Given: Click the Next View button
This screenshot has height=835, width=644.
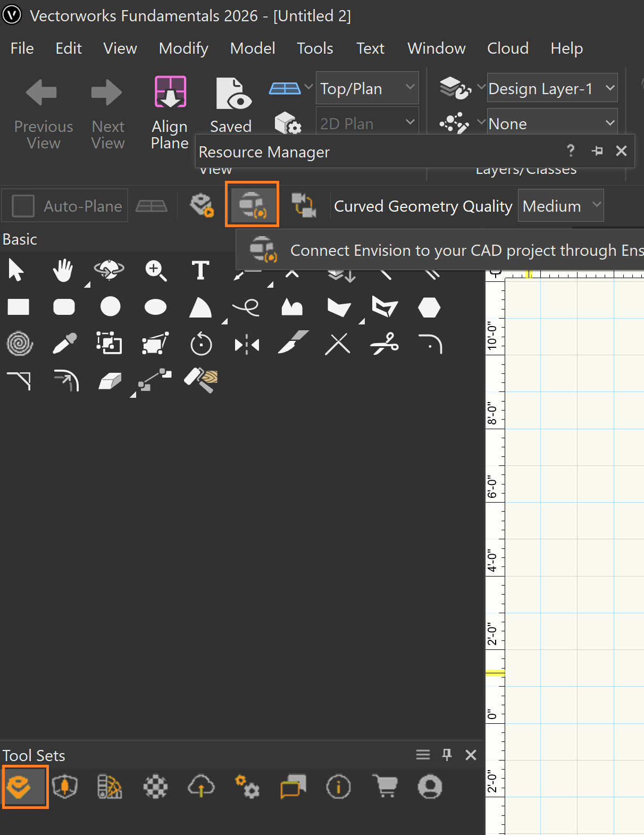Looking at the screenshot, I should point(108,113).
